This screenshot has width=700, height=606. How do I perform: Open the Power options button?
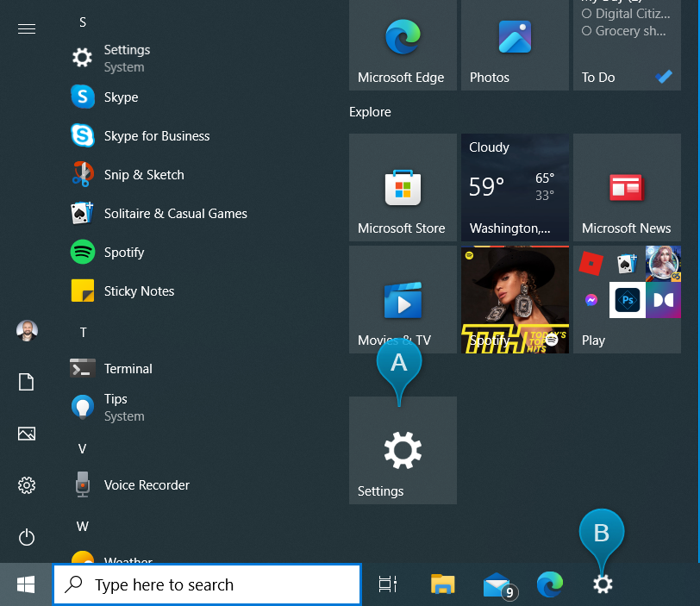27,537
